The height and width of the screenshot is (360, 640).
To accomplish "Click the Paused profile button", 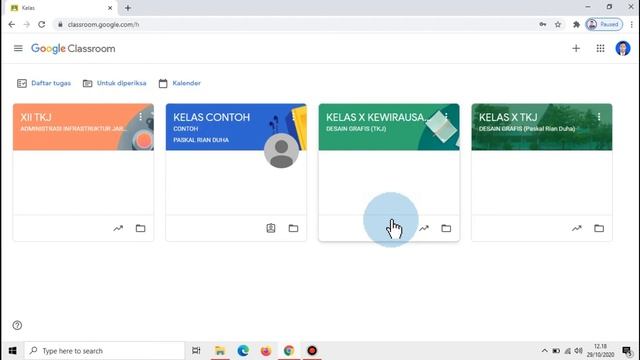I will [x=604, y=24].
